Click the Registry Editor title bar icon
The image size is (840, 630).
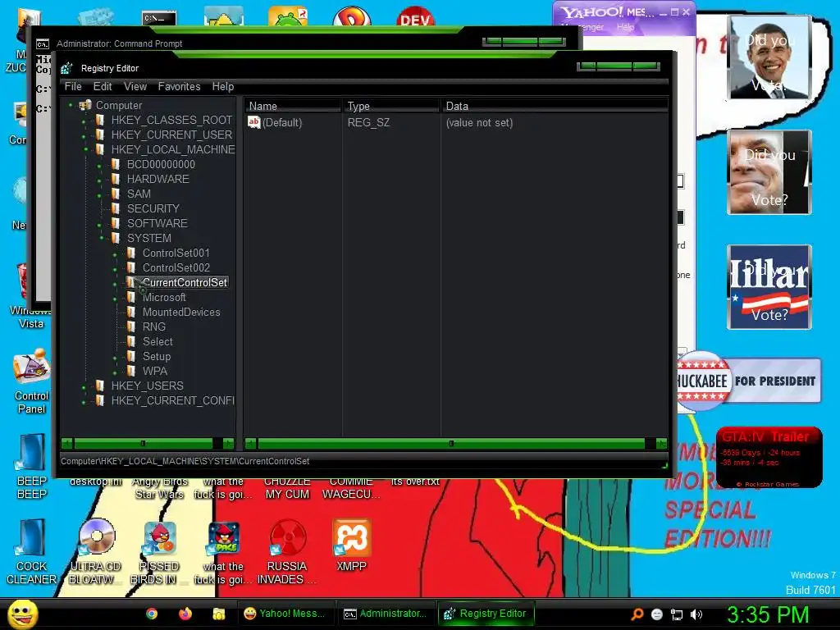[66, 68]
